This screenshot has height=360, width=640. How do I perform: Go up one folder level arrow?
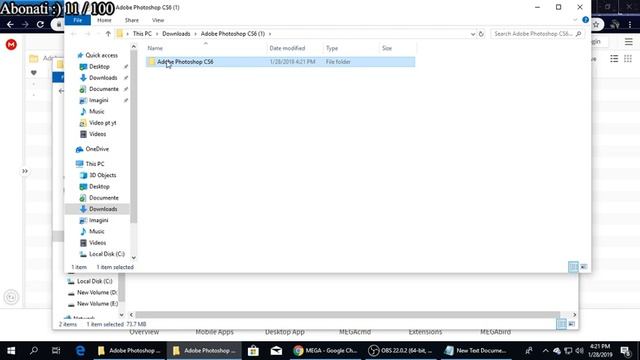108,34
